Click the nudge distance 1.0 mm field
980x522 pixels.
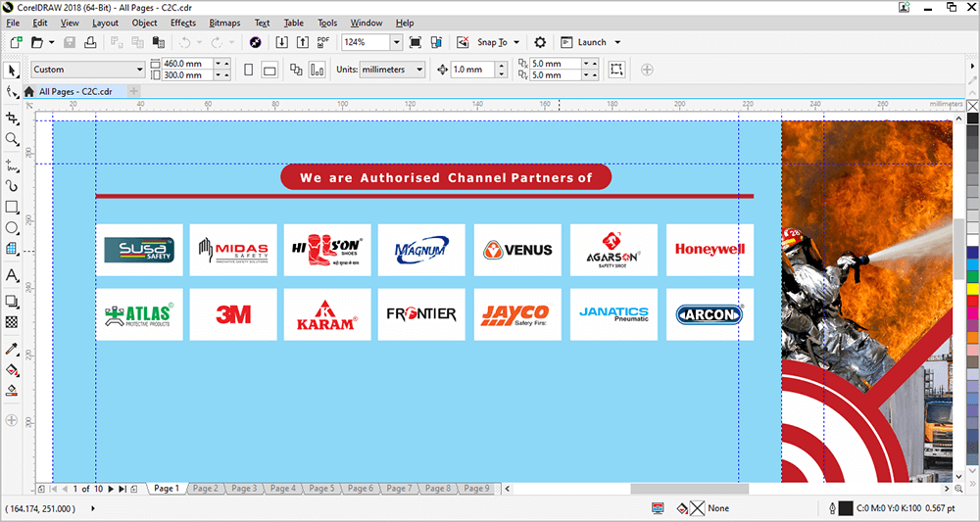(x=473, y=70)
